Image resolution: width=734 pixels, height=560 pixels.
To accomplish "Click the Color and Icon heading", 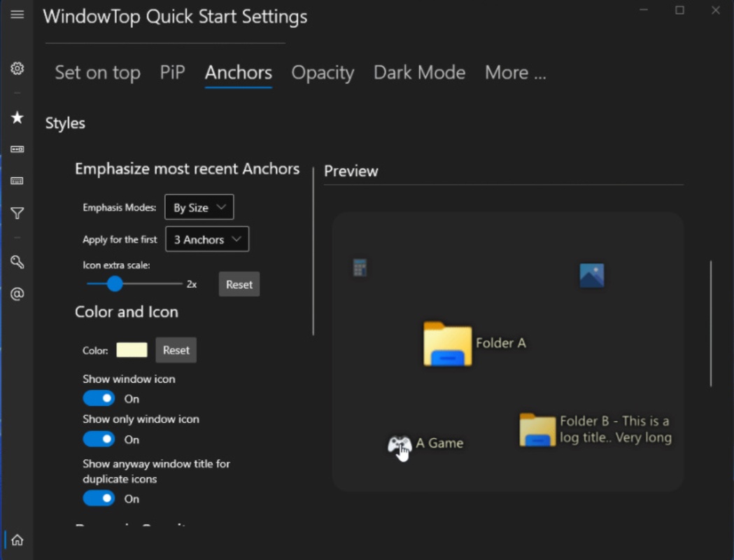I will pyautogui.click(x=127, y=311).
